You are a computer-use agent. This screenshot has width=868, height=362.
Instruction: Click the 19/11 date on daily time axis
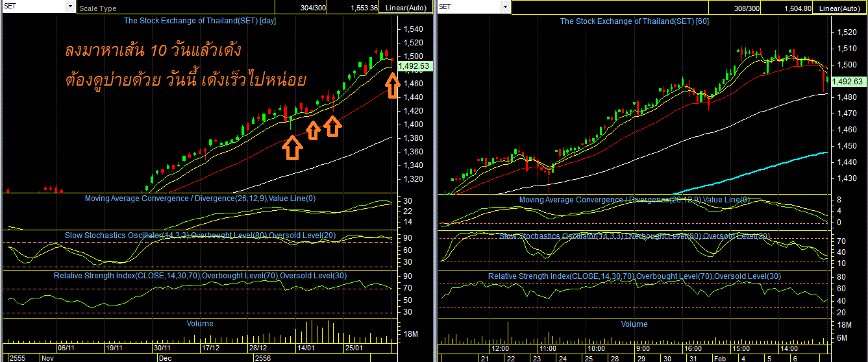tap(115, 348)
